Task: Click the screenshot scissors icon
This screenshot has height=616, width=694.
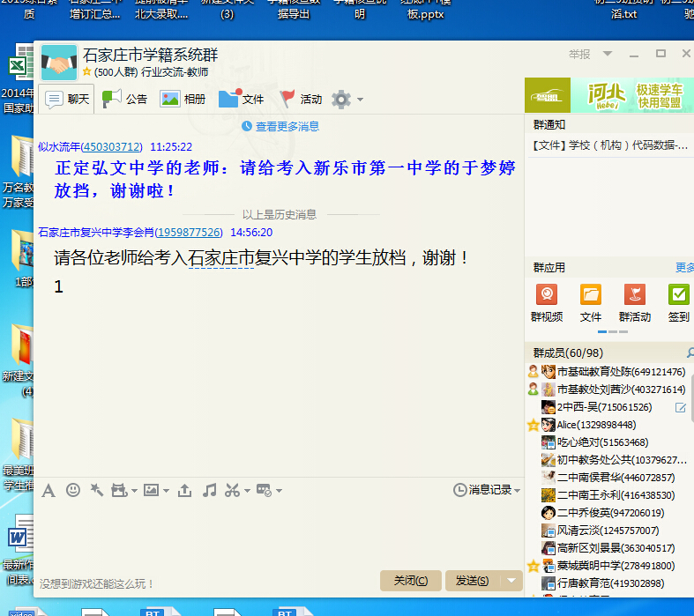Action: [x=233, y=490]
